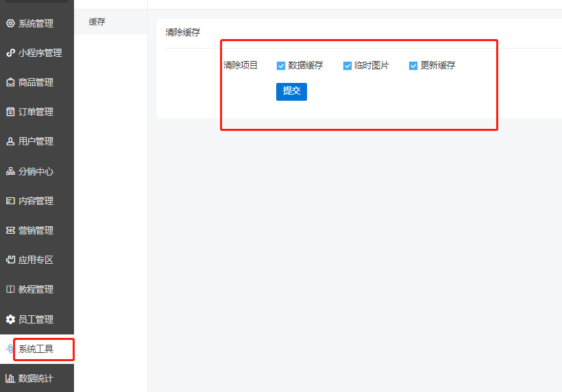The height and width of the screenshot is (392, 562).
Task: Go to 教程管理 text in sidebar
Action: pyautogui.click(x=36, y=289)
